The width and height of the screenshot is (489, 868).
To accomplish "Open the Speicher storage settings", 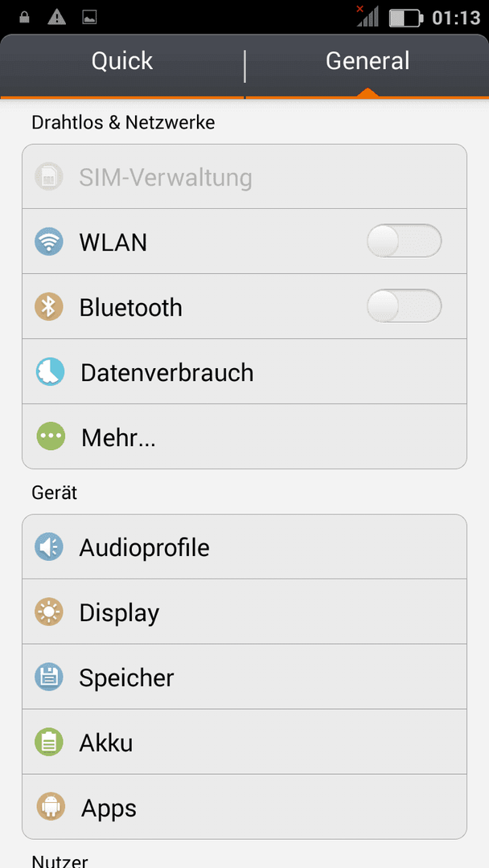I will pyautogui.click(x=244, y=677).
